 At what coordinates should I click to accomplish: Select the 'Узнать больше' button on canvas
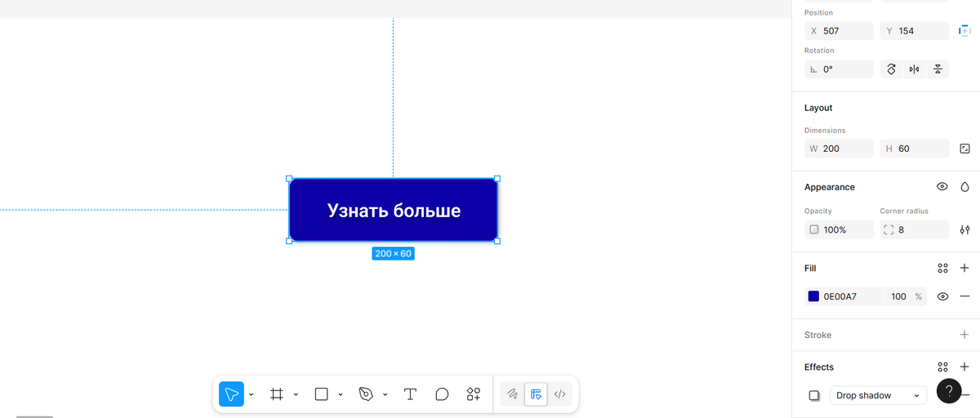[393, 210]
